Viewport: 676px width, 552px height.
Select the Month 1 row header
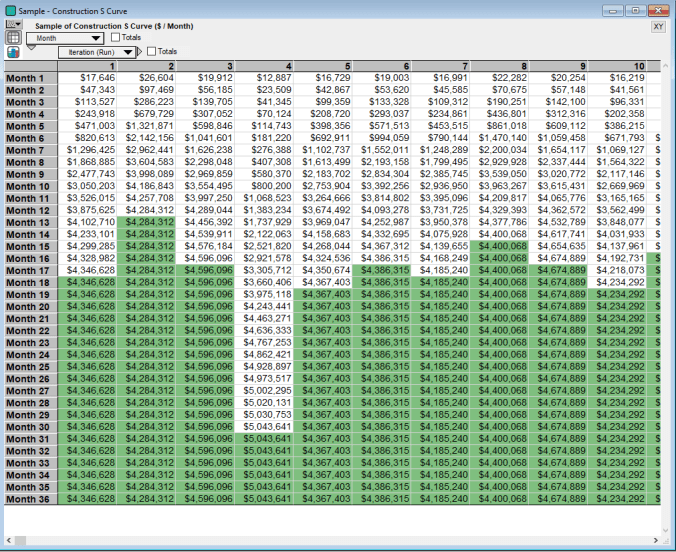(x=28, y=78)
